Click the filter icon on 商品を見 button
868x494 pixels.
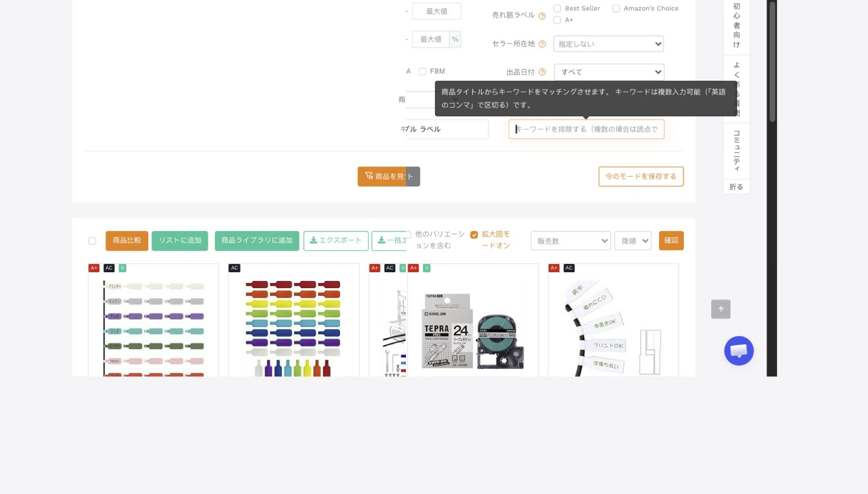click(x=369, y=176)
